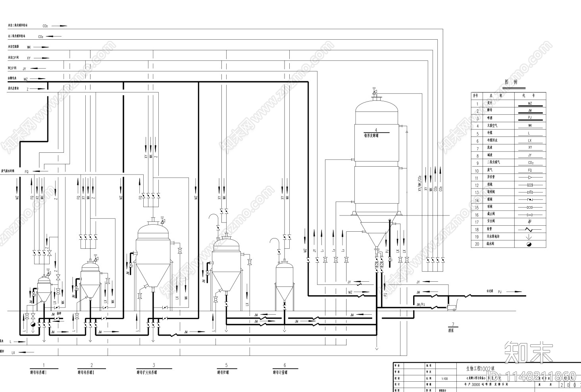Click the vertical XY/WK/CO2 label beside the fermenter
Screen dimensions: 581x392
coord(419,184)
